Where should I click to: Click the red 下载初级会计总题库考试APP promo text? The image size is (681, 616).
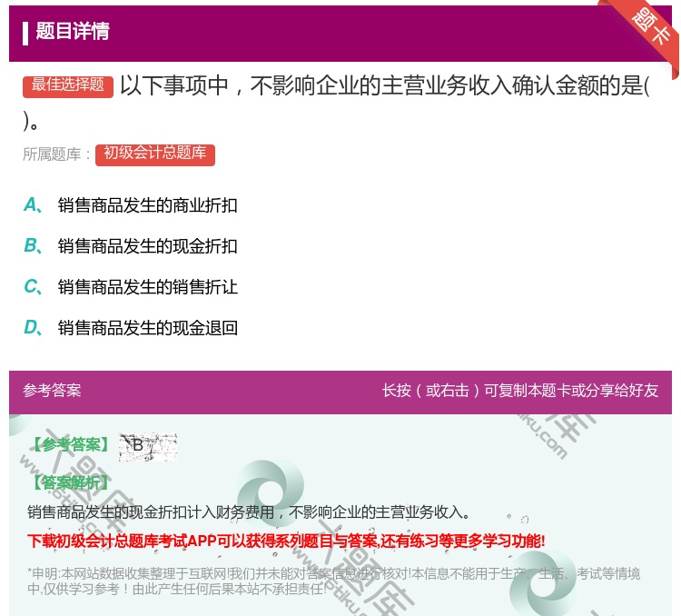coord(286,541)
